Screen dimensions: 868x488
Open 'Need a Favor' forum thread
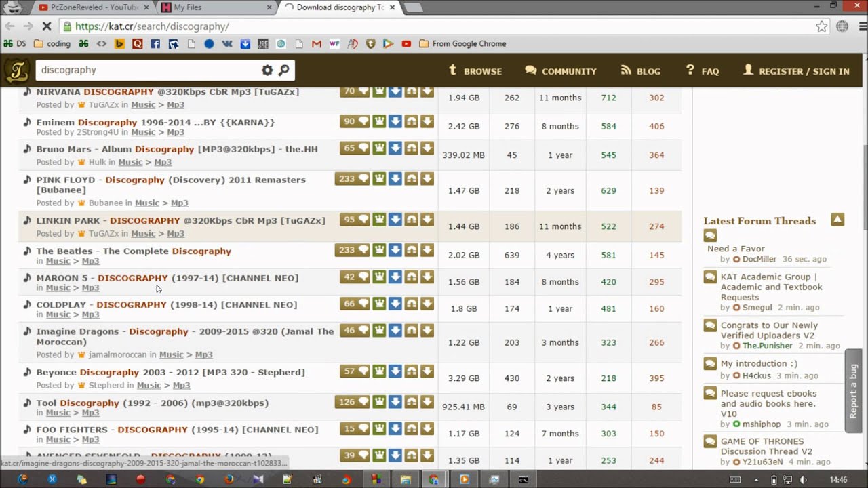click(x=736, y=249)
